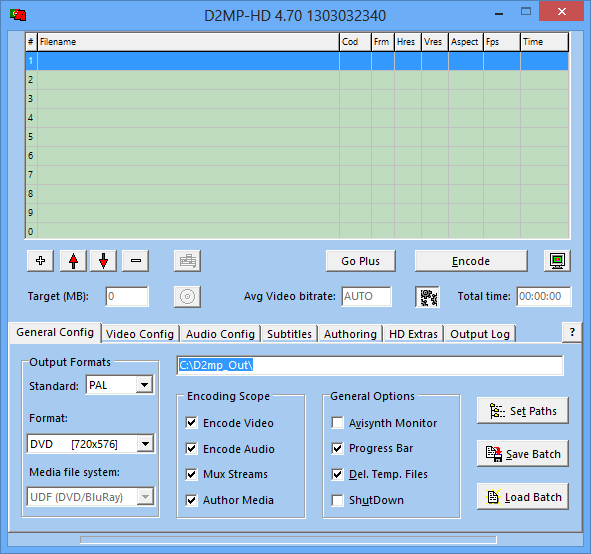Click the Total time field

click(x=544, y=297)
